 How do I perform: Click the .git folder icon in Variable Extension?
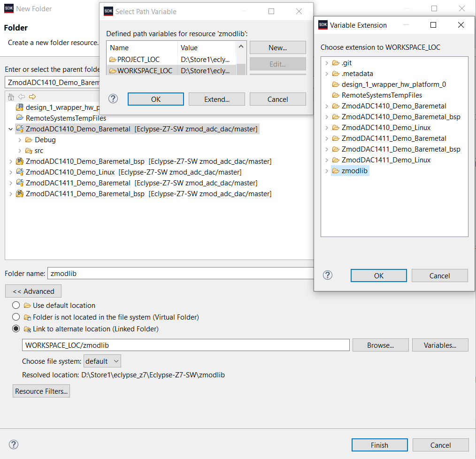pyautogui.click(x=336, y=63)
